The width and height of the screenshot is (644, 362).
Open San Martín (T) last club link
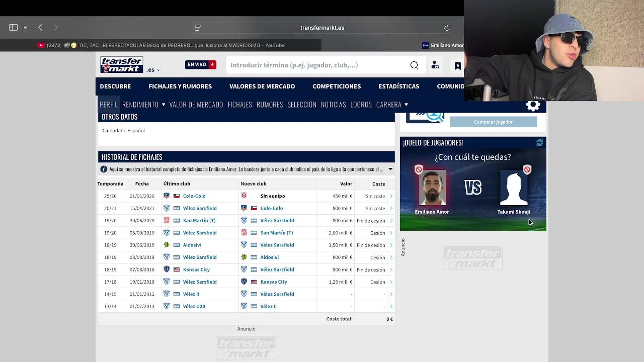(199, 221)
